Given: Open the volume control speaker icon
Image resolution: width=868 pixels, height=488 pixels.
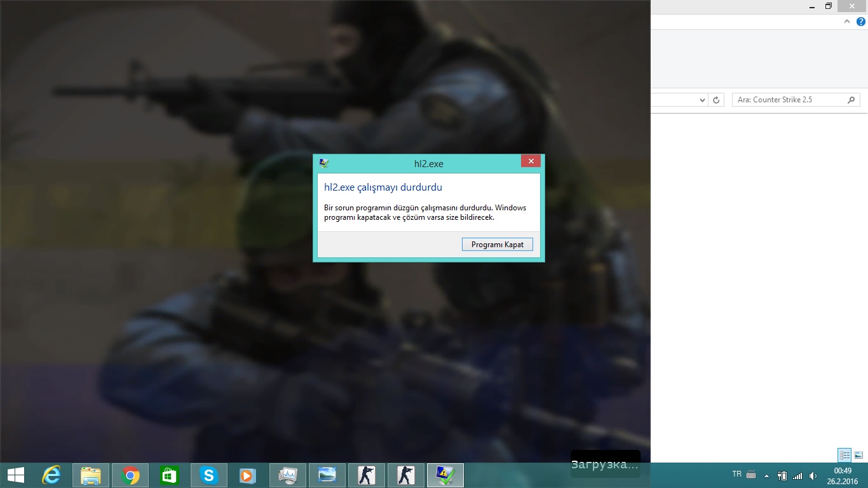Looking at the screenshot, I should point(813,475).
